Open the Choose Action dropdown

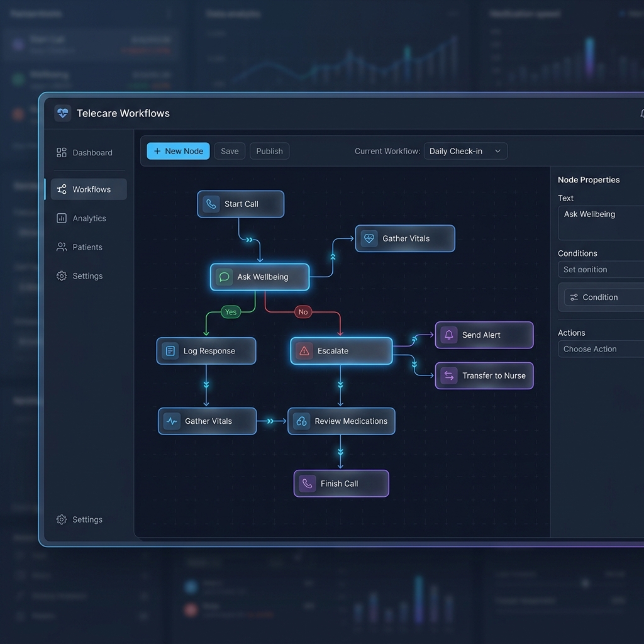[x=601, y=348]
